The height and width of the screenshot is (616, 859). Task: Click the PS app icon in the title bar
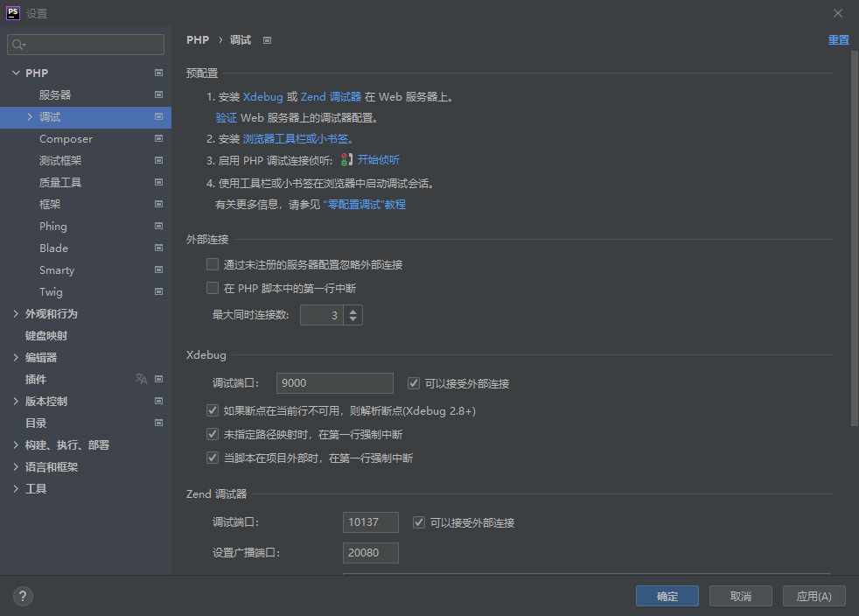(x=12, y=12)
